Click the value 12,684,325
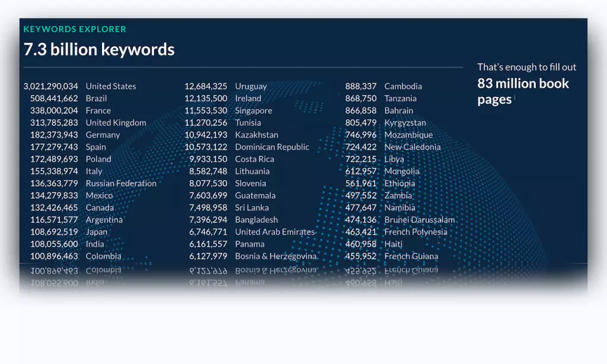 tap(206, 86)
